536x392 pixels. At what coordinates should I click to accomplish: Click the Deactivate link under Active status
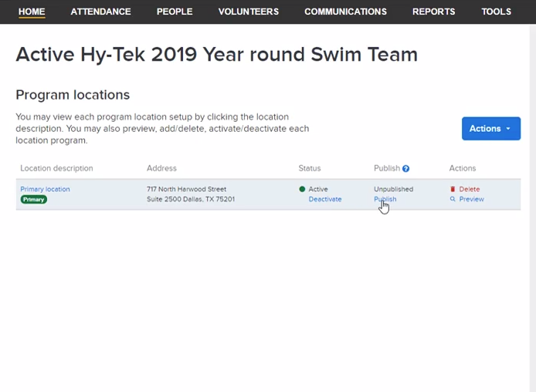click(324, 199)
